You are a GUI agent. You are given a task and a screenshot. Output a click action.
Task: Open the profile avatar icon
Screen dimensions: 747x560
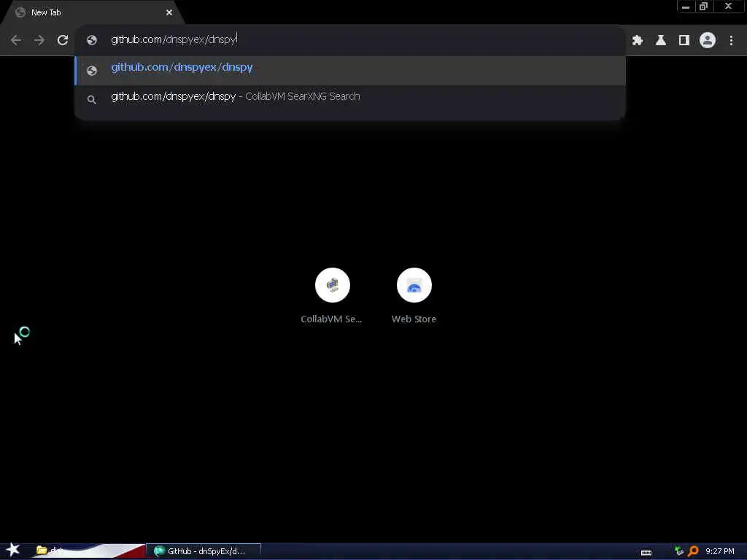click(x=708, y=40)
